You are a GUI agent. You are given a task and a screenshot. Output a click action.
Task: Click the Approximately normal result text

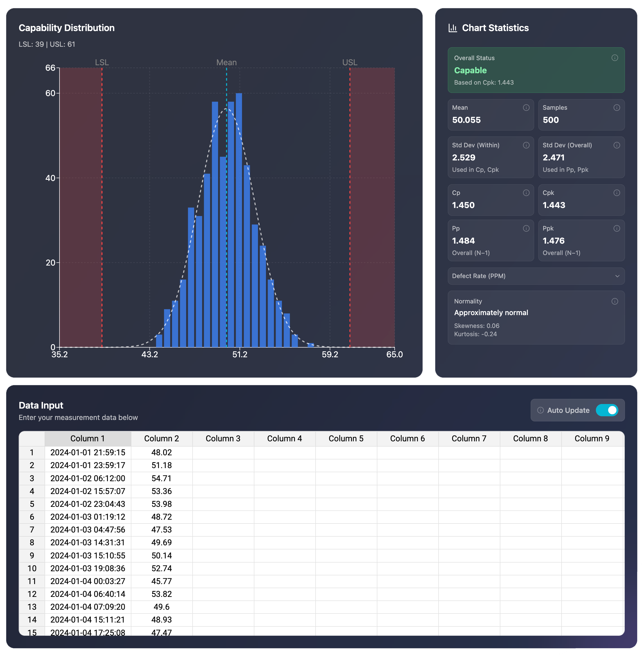(491, 313)
